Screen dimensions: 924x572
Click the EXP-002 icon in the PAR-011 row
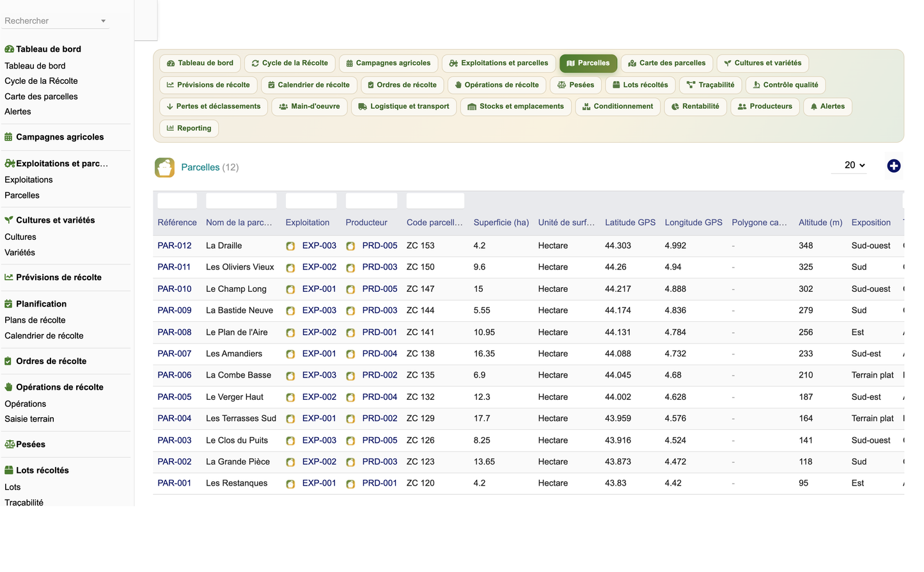tap(290, 268)
